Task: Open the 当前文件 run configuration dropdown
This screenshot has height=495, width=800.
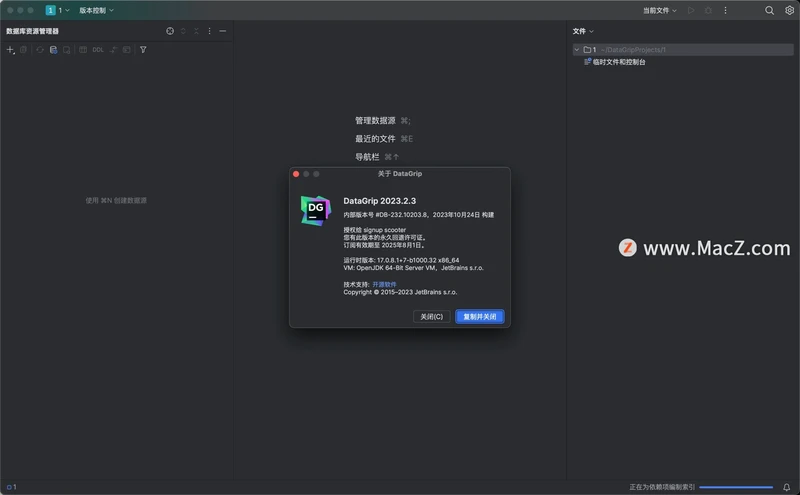Action: [x=660, y=10]
